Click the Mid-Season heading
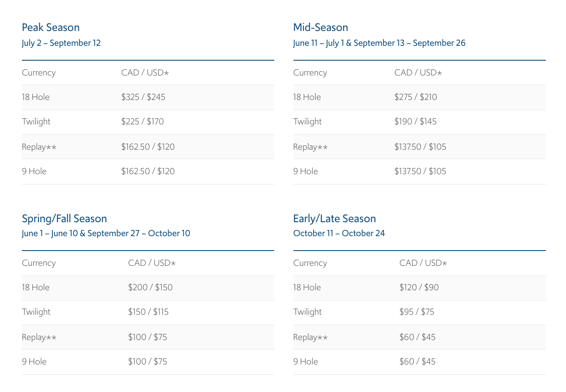Screen dimensions: 566x392 321,28
